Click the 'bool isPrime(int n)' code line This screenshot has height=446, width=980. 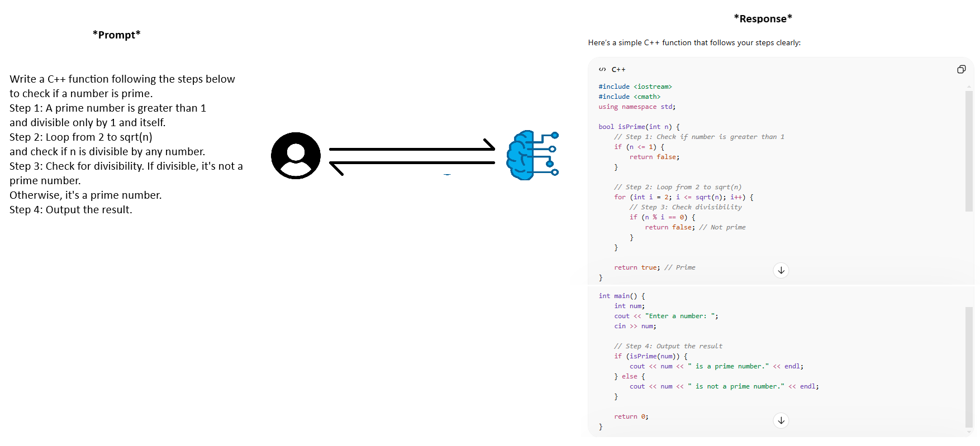coord(639,127)
